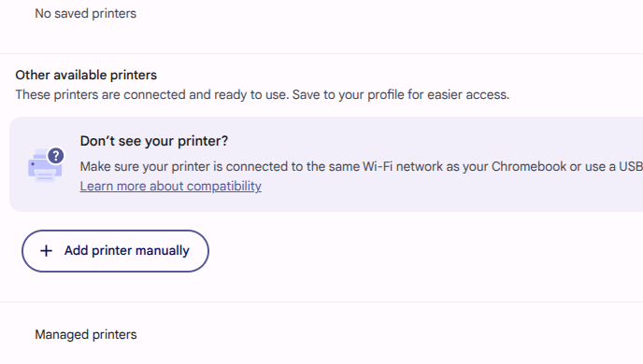The height and width of the screenshot is (364, 643).
Task: Click the Other available printers heading
Action: point(86,76)
